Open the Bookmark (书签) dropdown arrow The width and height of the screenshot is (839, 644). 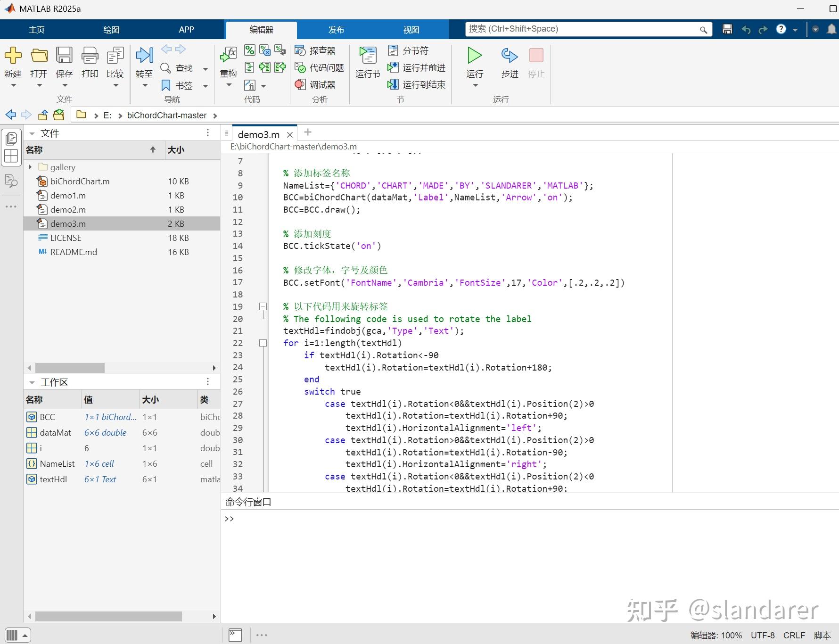coord(206,86)
